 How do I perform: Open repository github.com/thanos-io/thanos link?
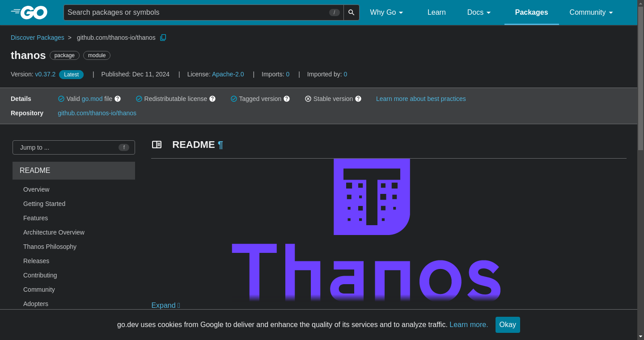(x=97, y=113)
